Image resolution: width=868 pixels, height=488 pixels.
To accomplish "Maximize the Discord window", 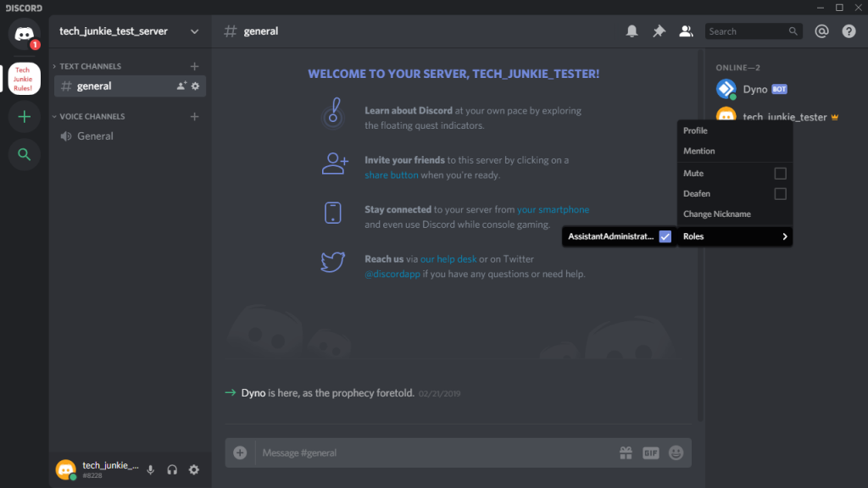I will 839,7.
